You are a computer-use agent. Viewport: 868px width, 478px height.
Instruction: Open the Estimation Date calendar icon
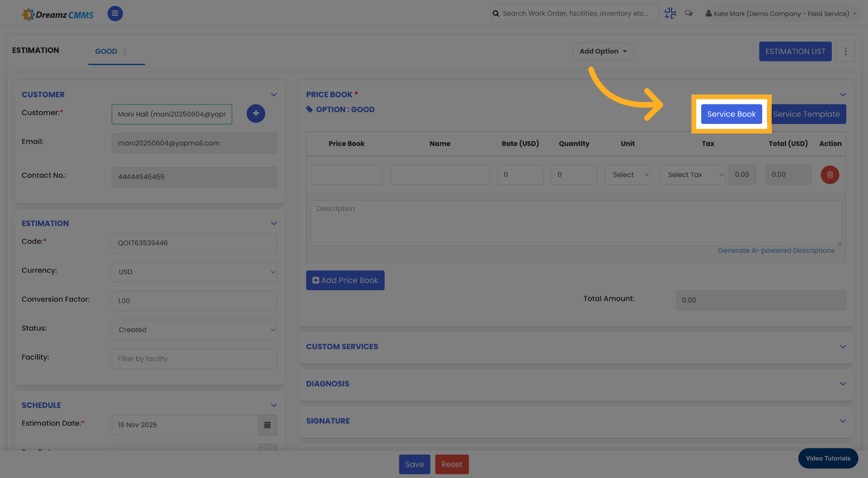[268, 425]
